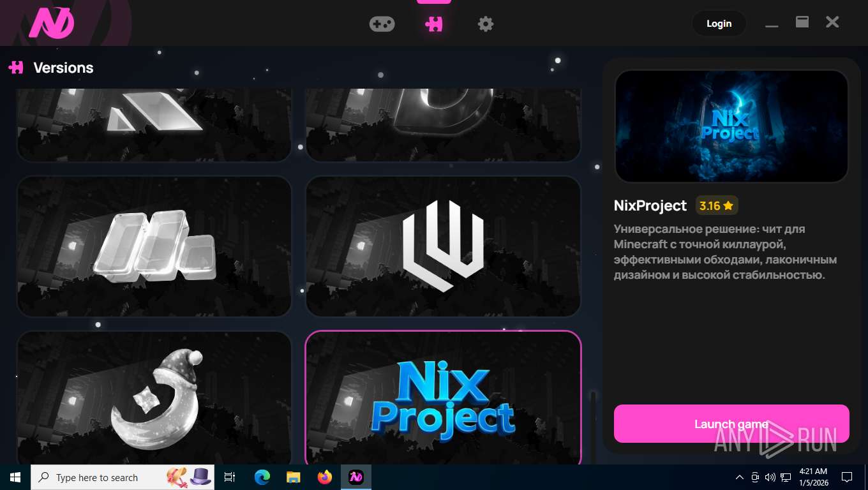Viewport: 868px width, 490px height.
Task: Select the partially visible N logo card
Action: click(154, 125)
